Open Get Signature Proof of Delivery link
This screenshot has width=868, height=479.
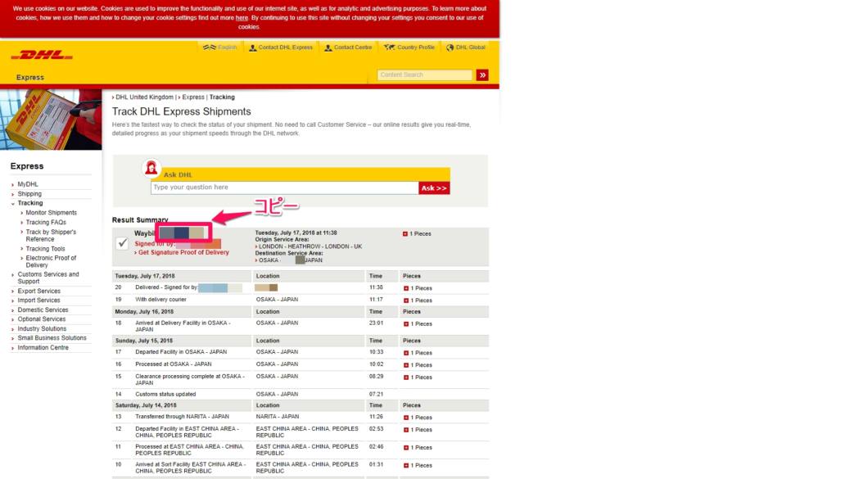(x=183, y=252)
